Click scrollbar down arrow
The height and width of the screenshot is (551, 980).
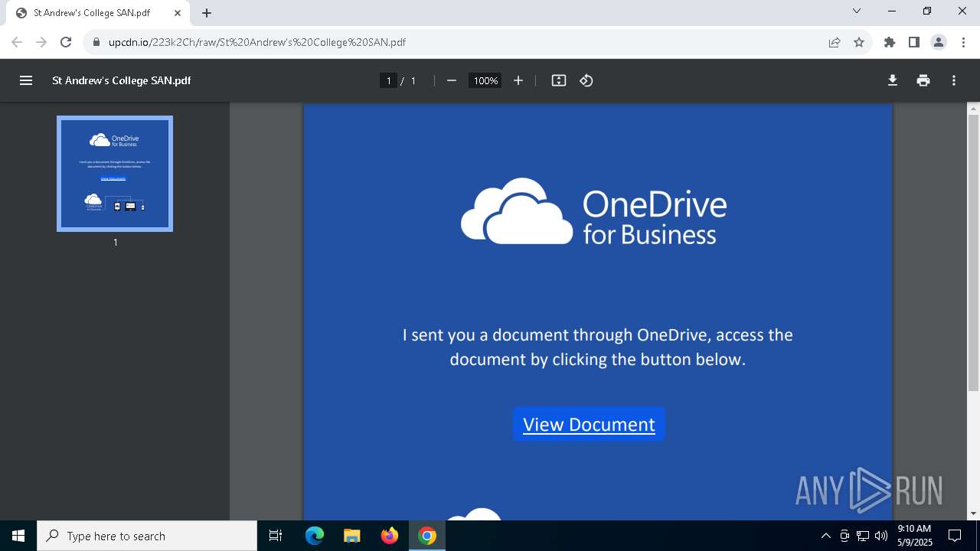(x=973, y=514)
